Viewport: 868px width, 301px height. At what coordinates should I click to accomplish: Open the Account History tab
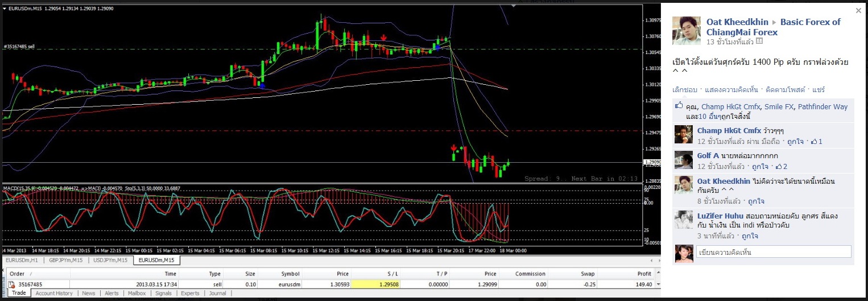pyautogui.click(x=54, y=294)
